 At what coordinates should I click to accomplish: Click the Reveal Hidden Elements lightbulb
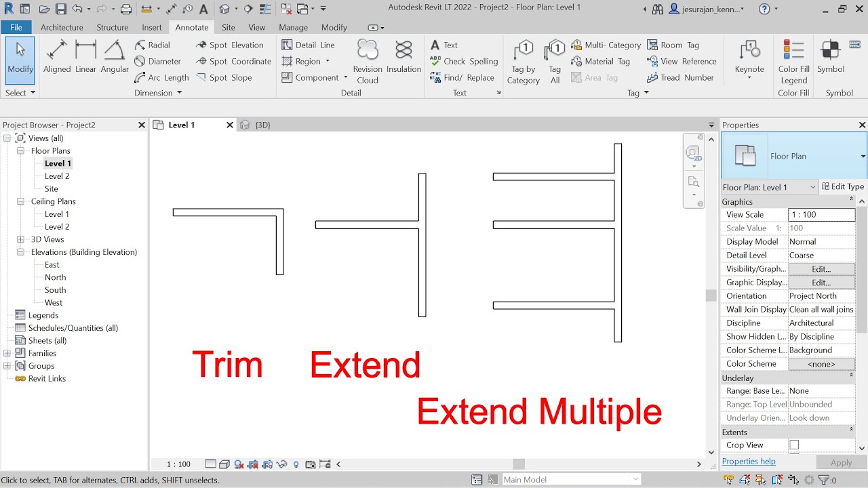click(296, 464)
